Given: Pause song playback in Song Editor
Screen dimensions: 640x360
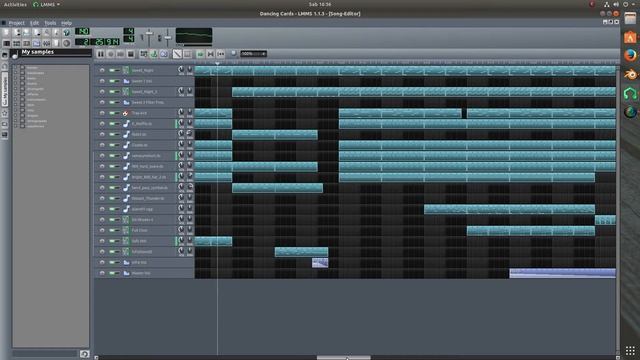Looking at the screenshot, I should pyautogui.click(x=100, y=54).
